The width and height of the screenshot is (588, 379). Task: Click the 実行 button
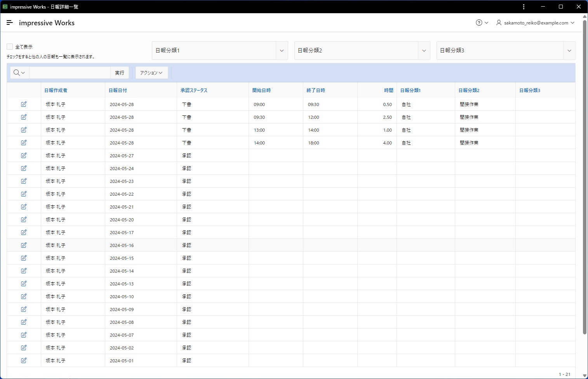[120, 73]
